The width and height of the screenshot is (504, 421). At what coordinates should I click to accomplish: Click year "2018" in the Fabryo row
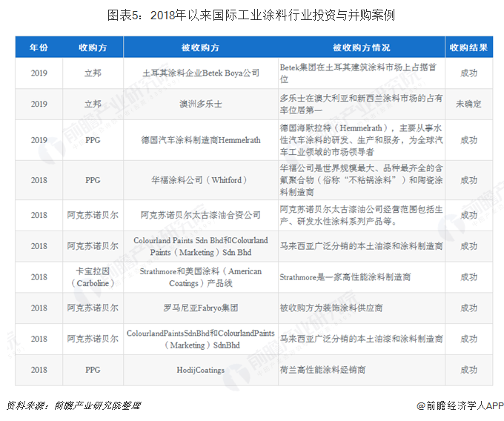39,308
